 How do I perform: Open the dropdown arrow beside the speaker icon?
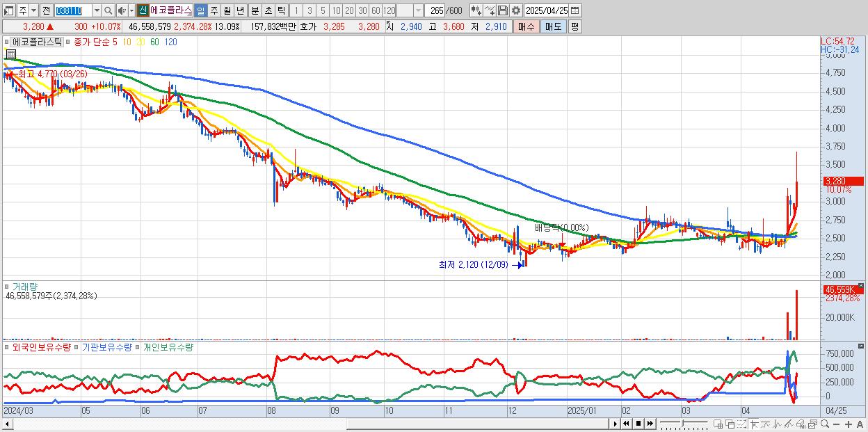(x=131, y=10)
